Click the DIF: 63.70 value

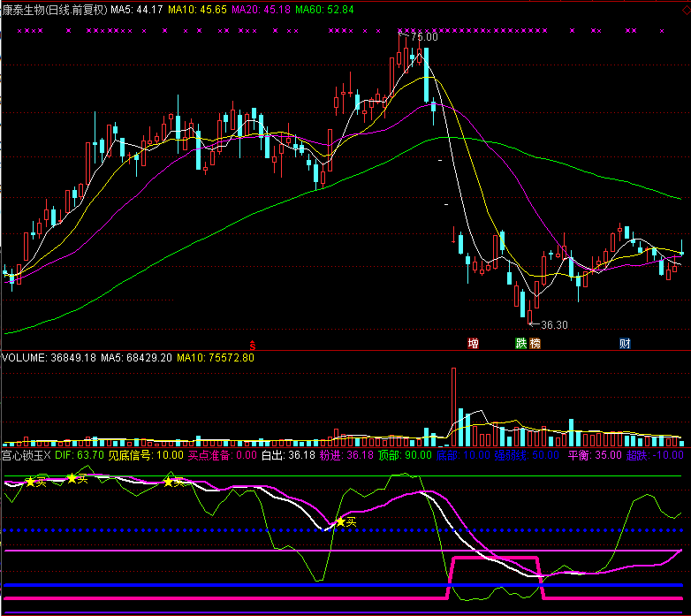click(80, 455)
